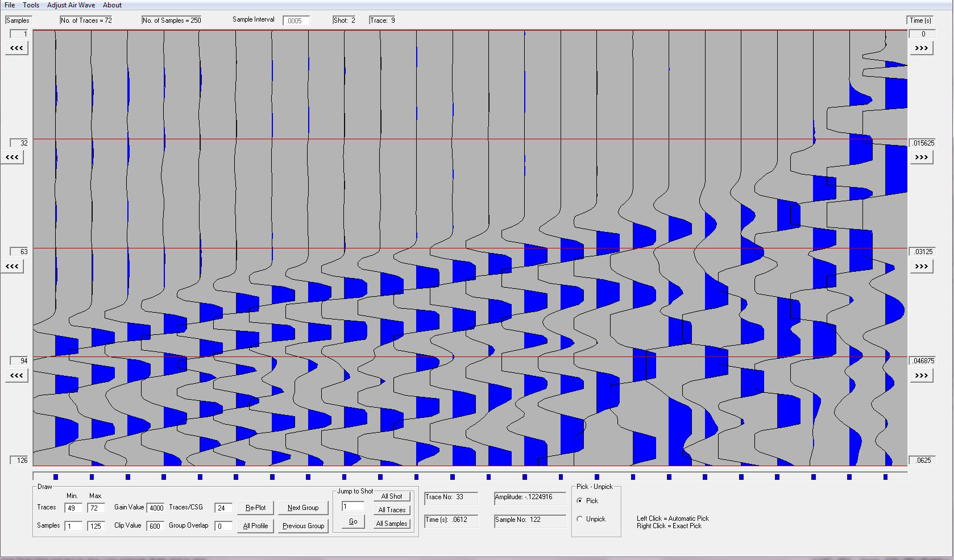Click the left <<< arrow beside sample 94
The image size is (954, 560).
click(x=16, y=376)
